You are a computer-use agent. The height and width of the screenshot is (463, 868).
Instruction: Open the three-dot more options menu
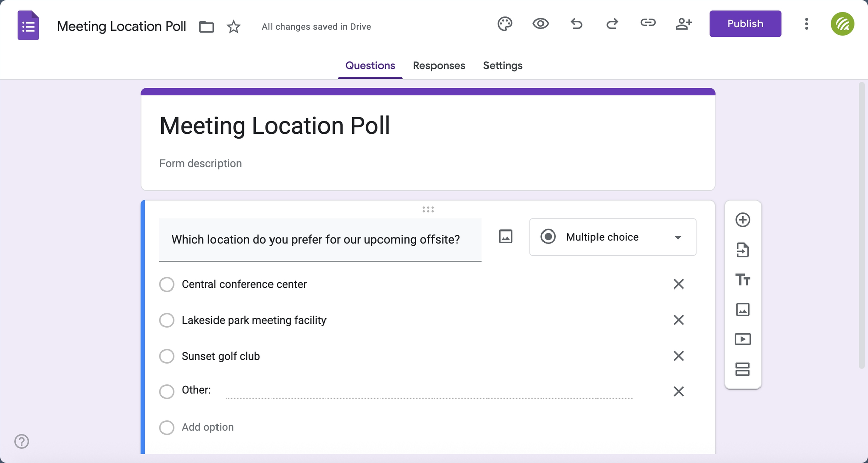coord(806,24)
